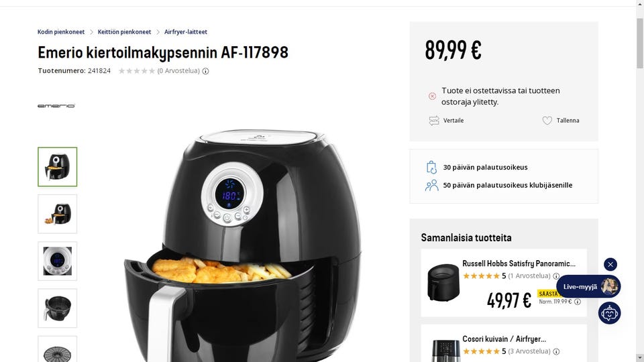Click the Vertaile compare arrows icon
Viewport: 644px width, 362px height.
pos(434,121)
